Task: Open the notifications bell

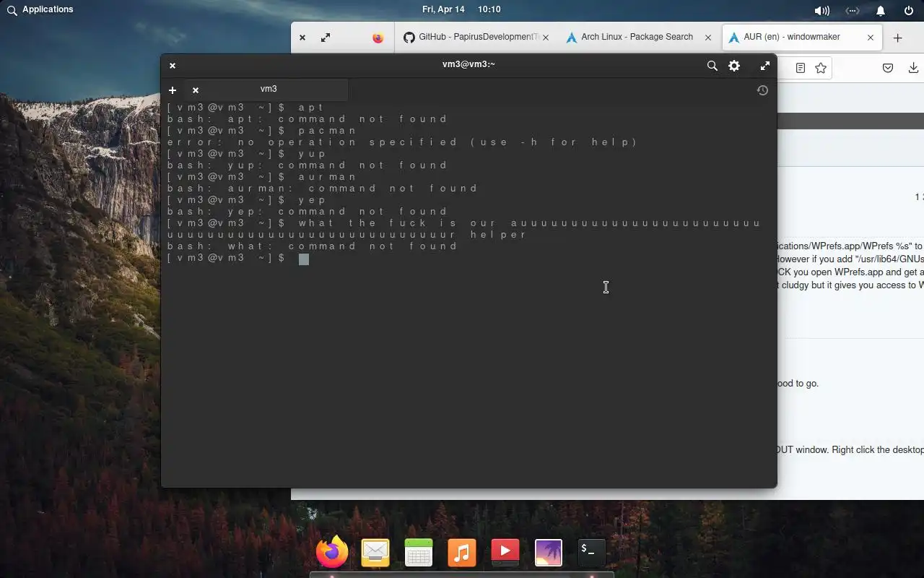Action: (x=881, y=10)
